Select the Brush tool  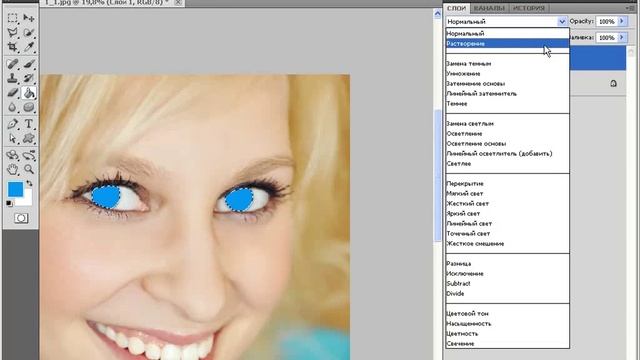tap(29, 64)
